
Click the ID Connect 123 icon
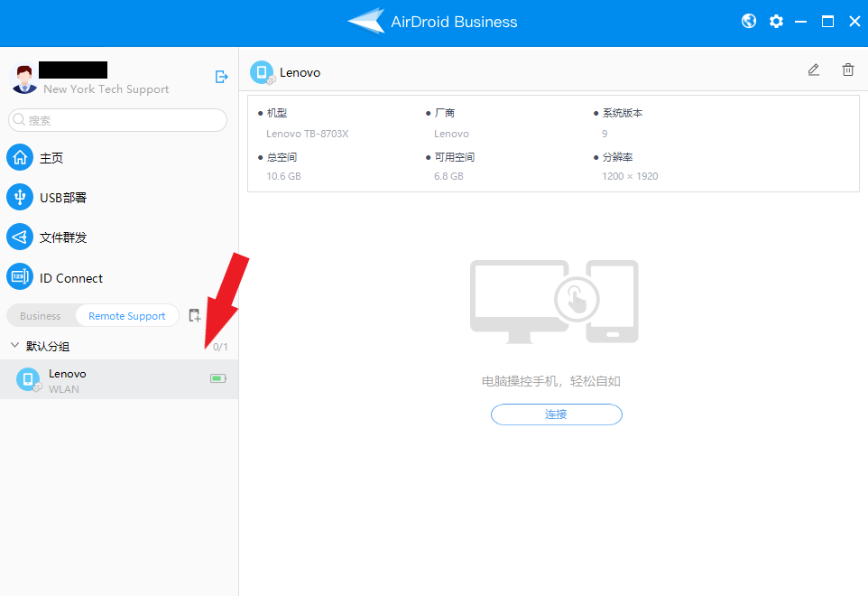20,276
